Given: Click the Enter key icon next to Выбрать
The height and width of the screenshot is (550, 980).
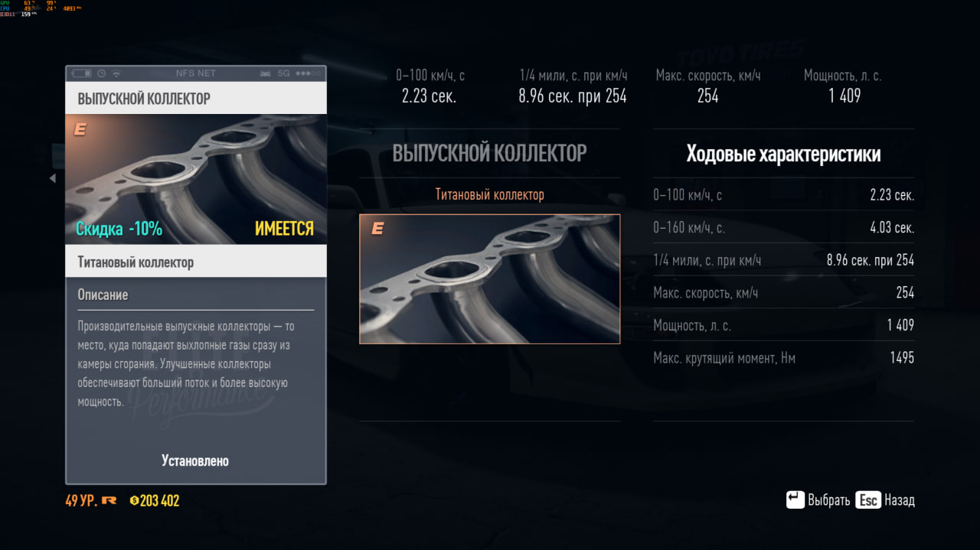Looking at the screenshot, I should click(795, 500).
